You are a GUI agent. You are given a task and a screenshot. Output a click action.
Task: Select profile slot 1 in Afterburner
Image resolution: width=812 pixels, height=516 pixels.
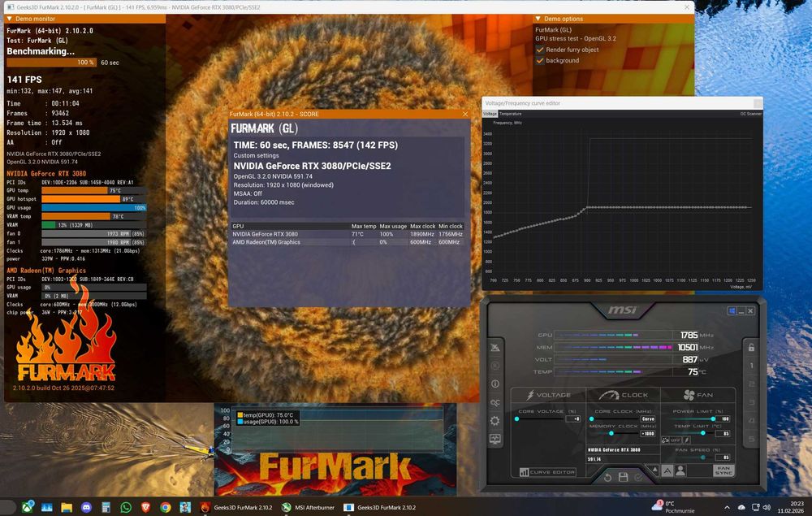[x=751, y=366]
